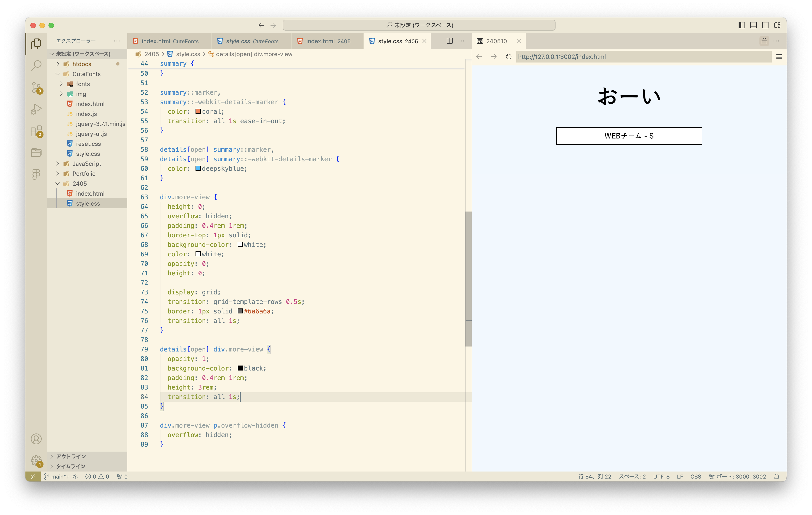Viewport: 812px width, 515px height.
Task: Expand the fonts folder
Action: click(x=87, y=84)
